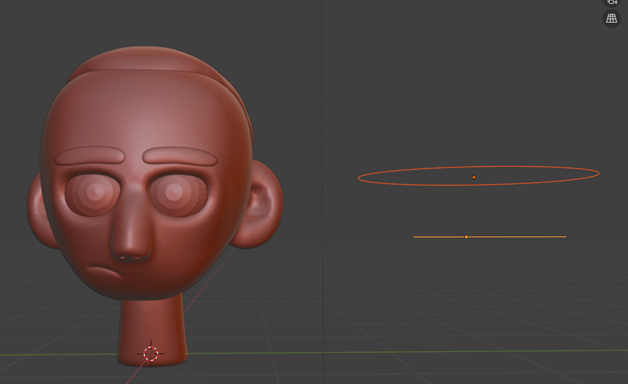Image resolution: width=628 pixels, height=384 pixels.
Task: Select the orange ellipse curve object
Action: click(478, 175)
